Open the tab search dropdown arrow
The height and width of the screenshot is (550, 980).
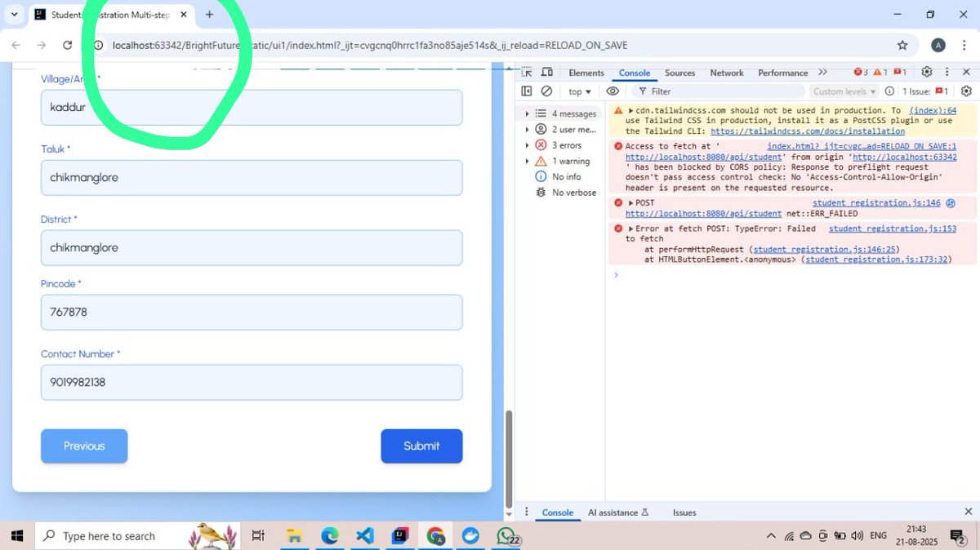pos(15,15)
